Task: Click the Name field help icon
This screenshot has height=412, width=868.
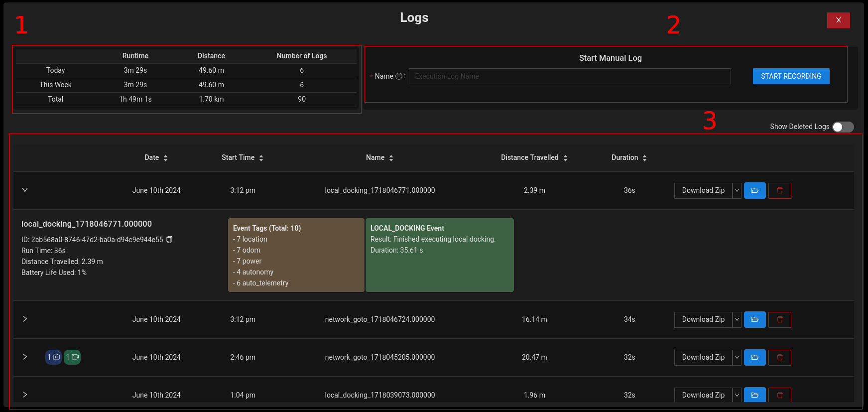Action: pos(398,77)
